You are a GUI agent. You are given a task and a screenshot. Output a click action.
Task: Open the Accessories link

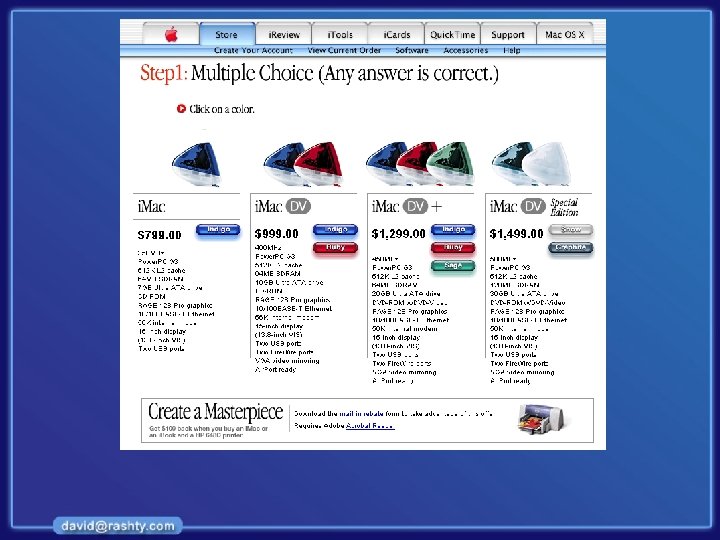click(466, 51)
